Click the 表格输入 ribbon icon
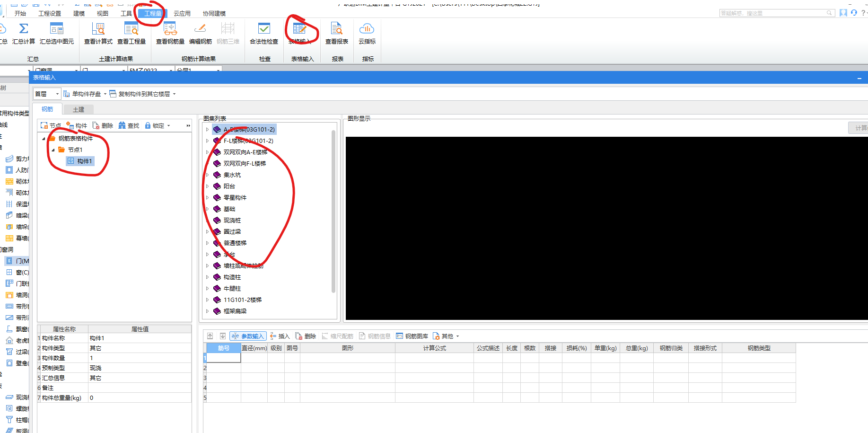The width and height of the screenshot is (868, 433). click(x=299, y=29)
